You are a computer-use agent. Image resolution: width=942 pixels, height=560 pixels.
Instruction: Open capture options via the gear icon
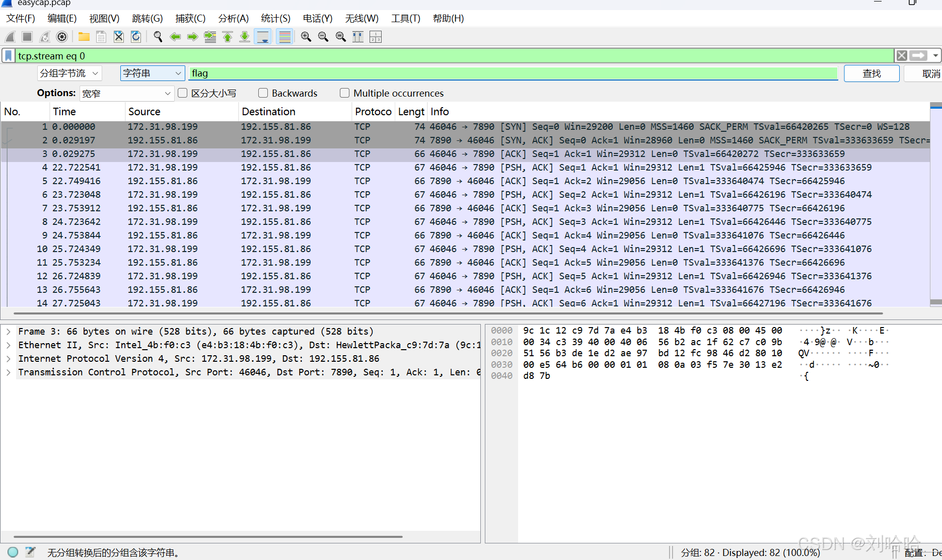[x=62, y=36]
